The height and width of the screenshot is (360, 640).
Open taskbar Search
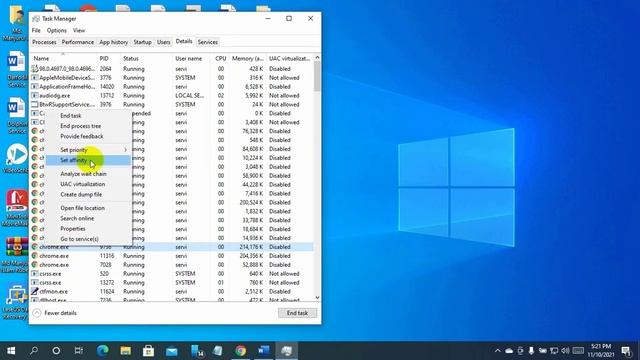tap(34, 351)
